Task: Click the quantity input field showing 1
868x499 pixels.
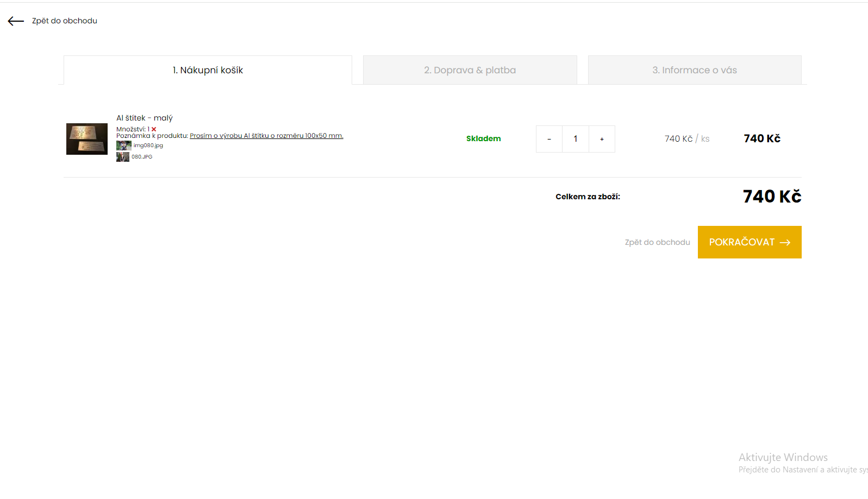Action: coord(576,139)
